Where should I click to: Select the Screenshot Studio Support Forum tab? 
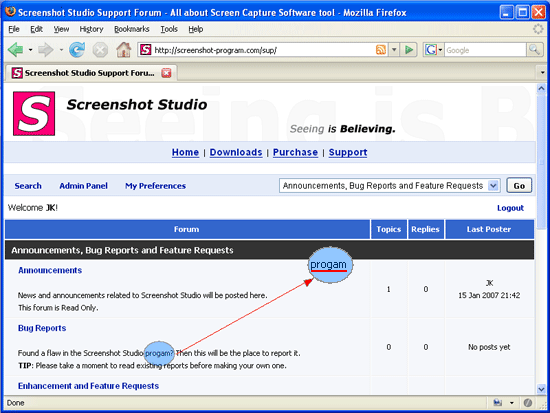(x=90, y=73)
